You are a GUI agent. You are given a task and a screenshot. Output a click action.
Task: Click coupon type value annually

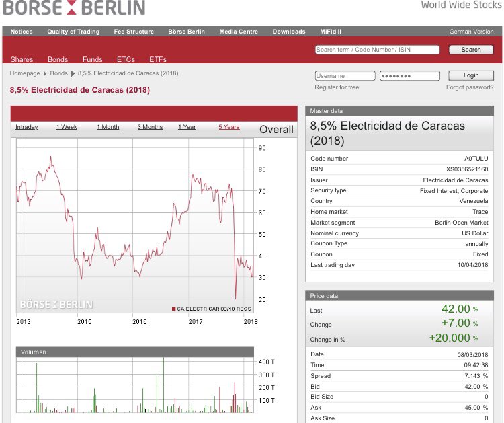[476, 244]
